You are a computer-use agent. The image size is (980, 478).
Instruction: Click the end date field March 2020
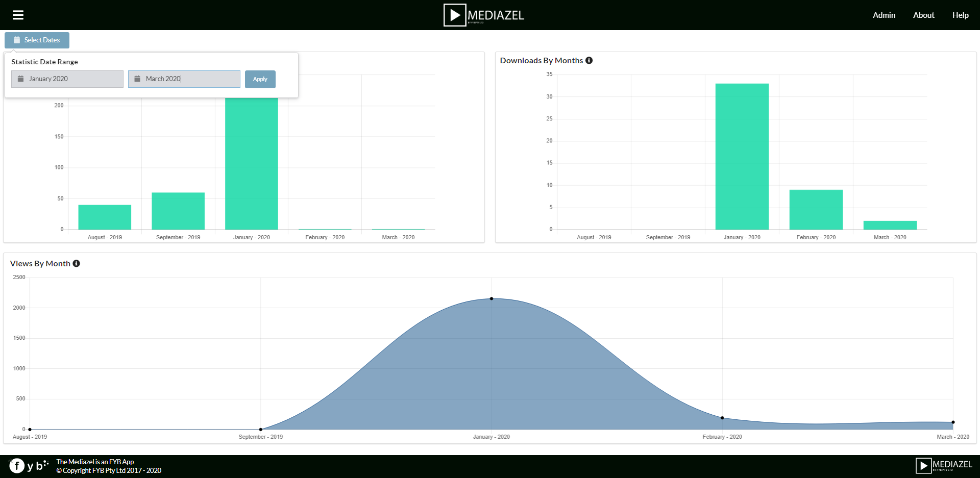click(184, 79)
